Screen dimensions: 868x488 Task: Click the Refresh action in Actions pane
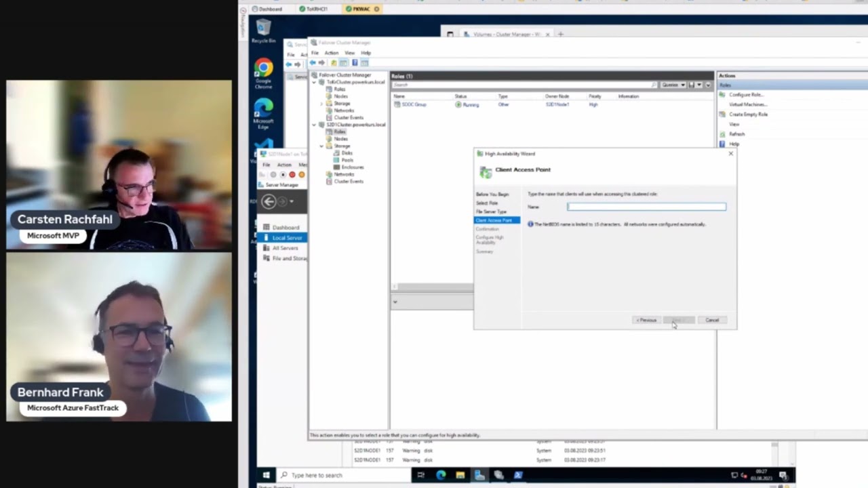pos(736,134)
